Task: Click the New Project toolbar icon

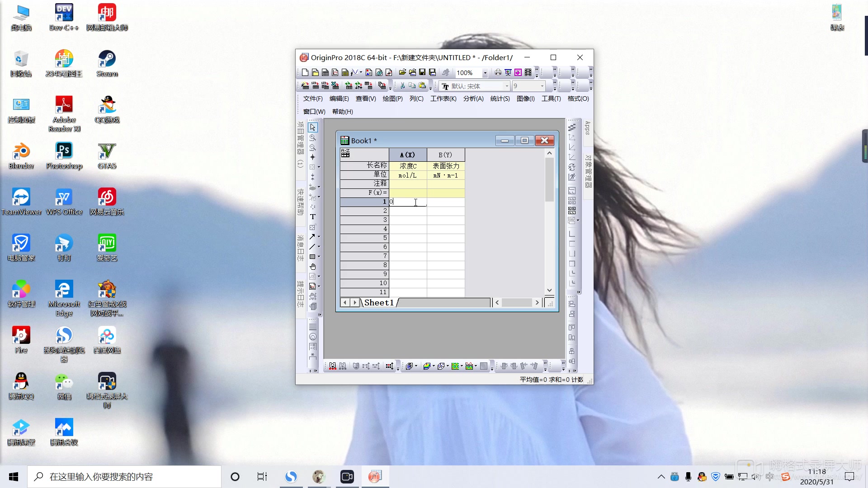Action: point(305,72)
